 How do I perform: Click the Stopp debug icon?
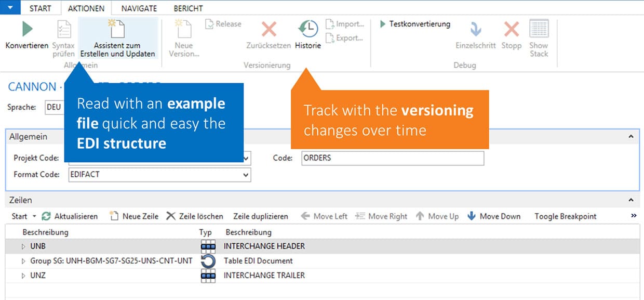pos(512,30)
